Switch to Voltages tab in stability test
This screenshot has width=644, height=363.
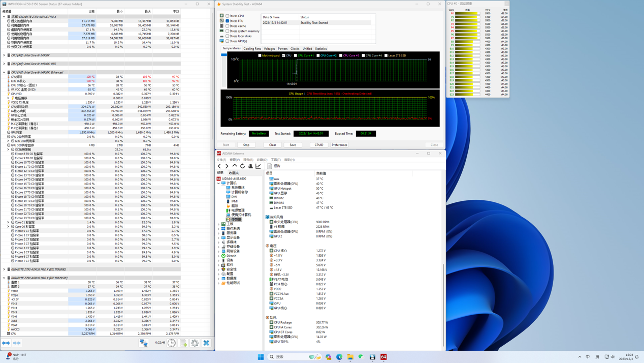pos(269,49)
